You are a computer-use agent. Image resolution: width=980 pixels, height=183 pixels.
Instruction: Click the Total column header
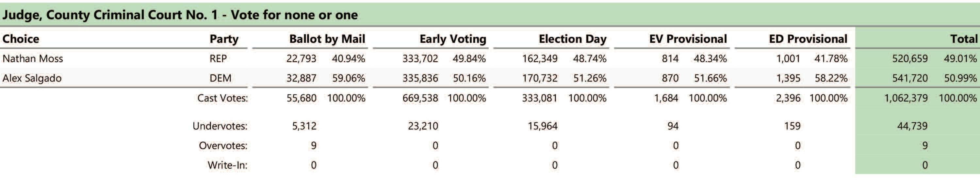(964, 39)
